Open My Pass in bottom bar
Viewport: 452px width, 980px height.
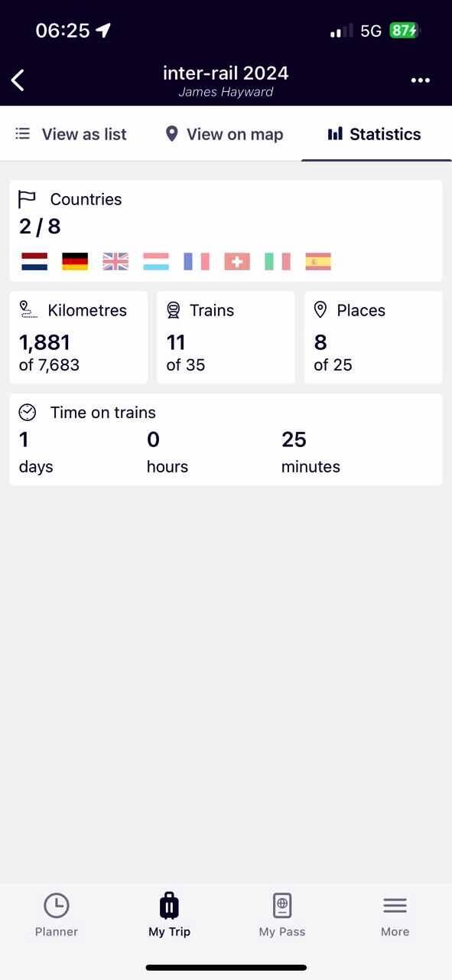[282, 915]
